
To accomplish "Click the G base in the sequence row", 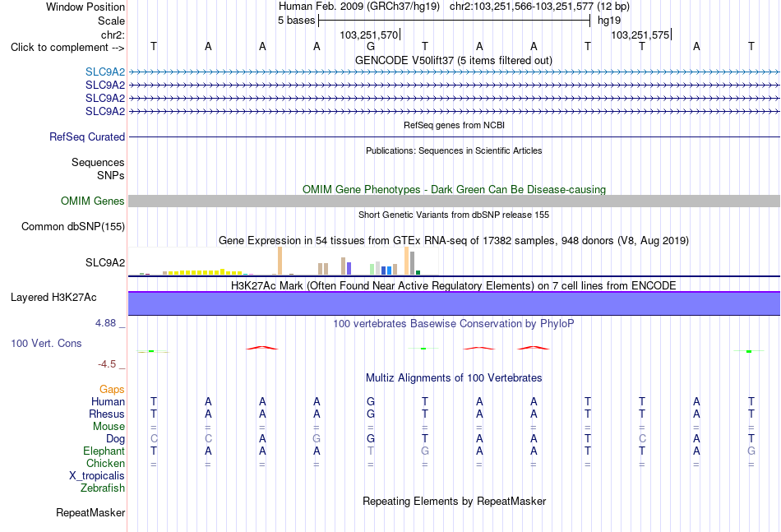I will pos(371,47).
